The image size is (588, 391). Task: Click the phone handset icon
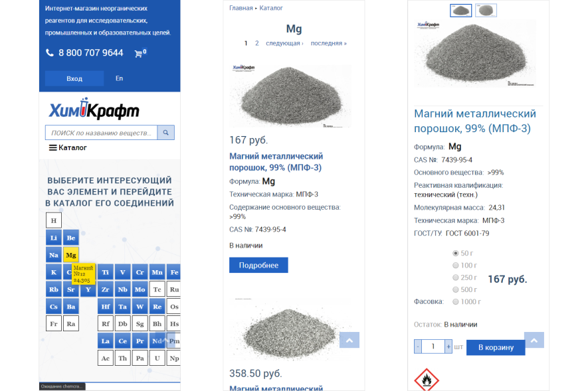[50, 52]
